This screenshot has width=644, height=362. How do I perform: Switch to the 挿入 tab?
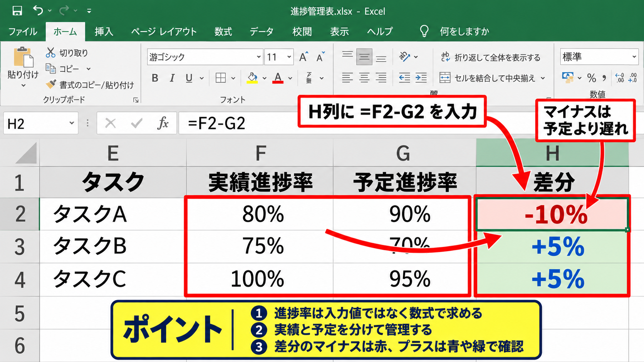(104, 31)
